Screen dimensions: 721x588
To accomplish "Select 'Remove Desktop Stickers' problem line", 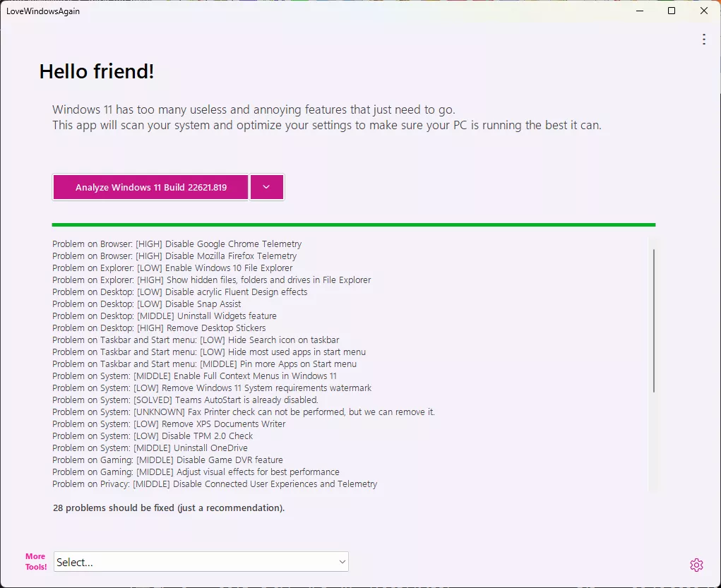I will pos(159,328).
